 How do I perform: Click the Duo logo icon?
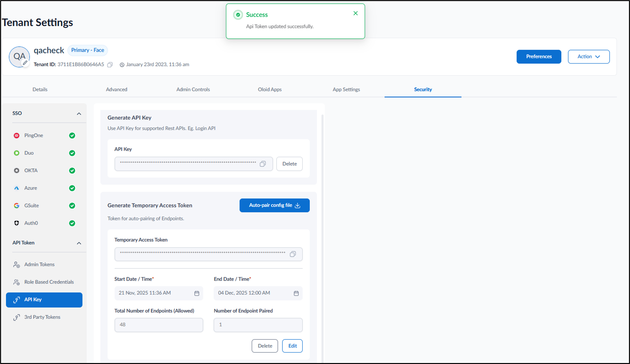pos(16,153)
